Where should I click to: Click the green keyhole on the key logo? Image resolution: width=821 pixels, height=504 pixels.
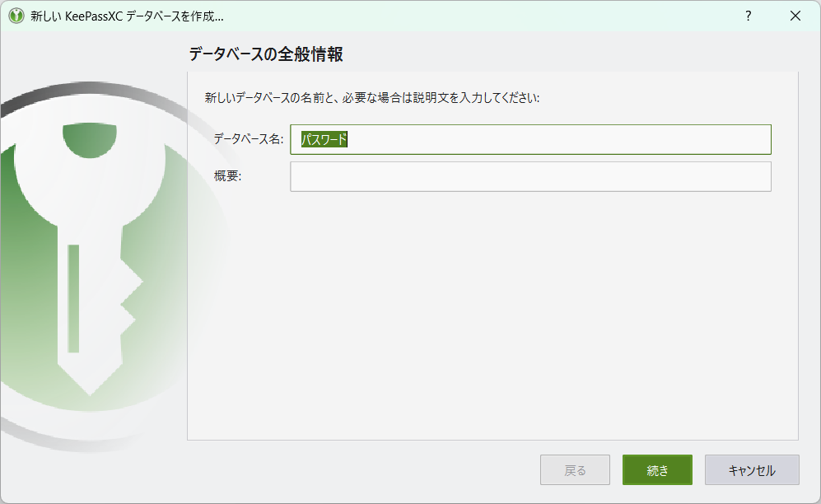90,140
